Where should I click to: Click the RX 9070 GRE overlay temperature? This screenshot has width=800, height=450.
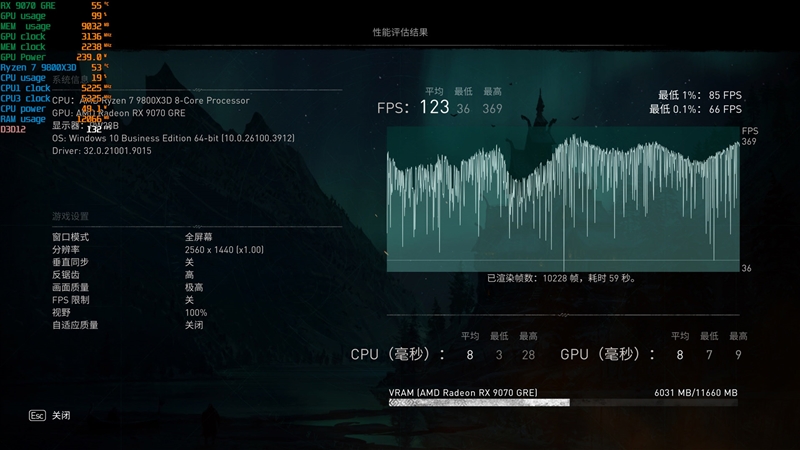(96, 5)
